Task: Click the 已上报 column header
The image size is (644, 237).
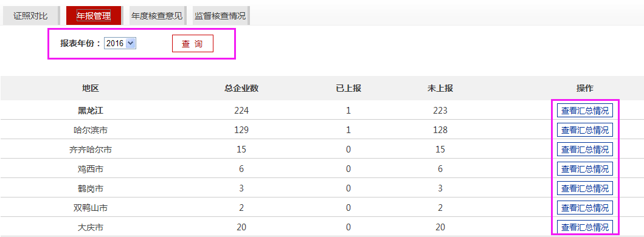Action: (x=348, y=88)
